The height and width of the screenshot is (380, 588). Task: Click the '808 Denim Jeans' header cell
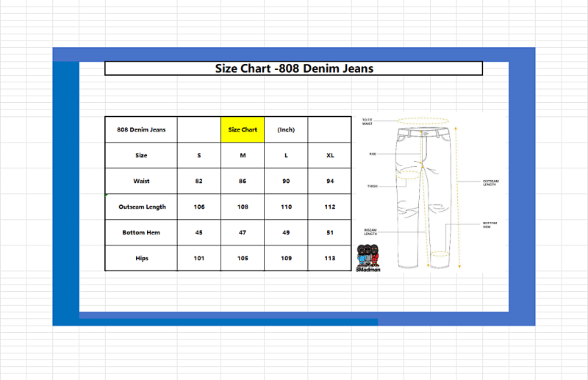tap(141, 129)
